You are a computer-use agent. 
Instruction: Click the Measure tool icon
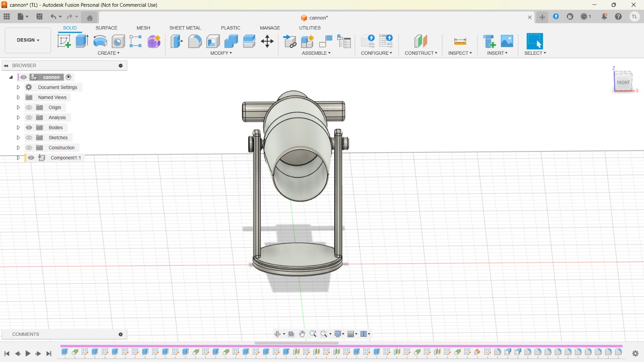pyautogui.click(x=460, y=41)
